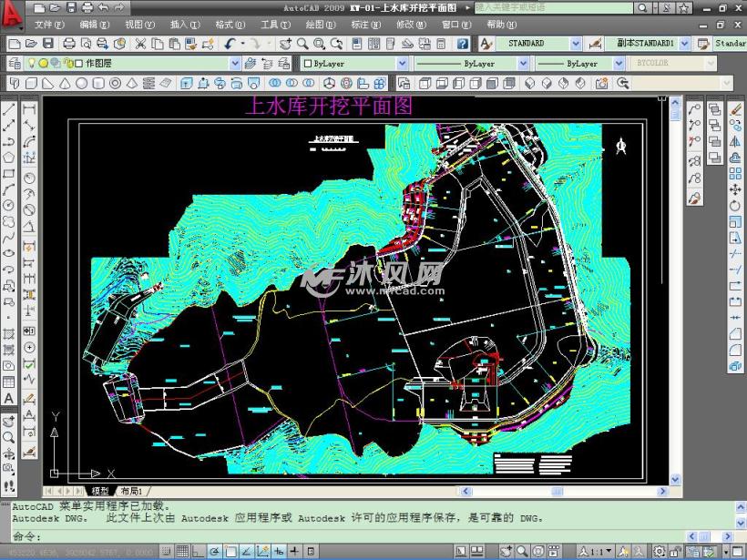Screen dimensions: 747x560
Task: Open the 绘图 (Draw) menu
Action: coord(320,25)
